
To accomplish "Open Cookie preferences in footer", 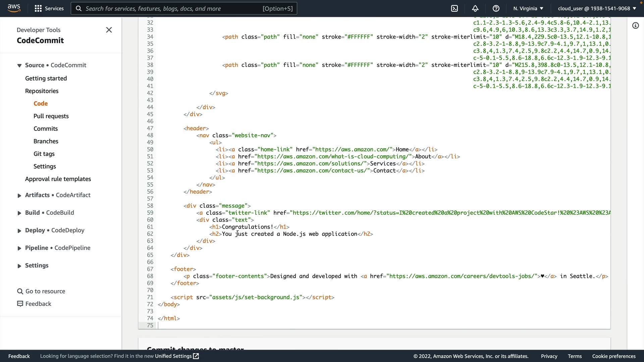I will [x=613, y=356].
